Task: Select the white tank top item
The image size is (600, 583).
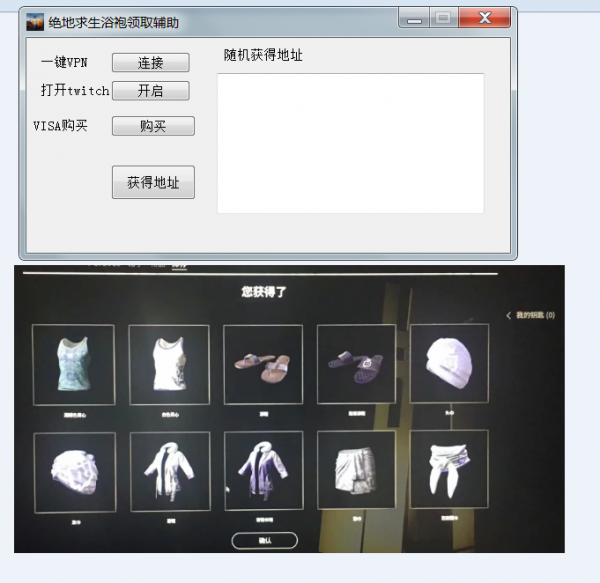Action: pos(169,365)
